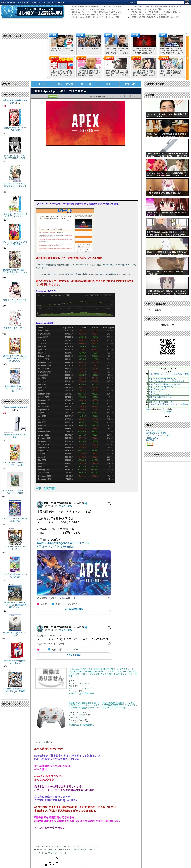Click the 検索 search button
Screen dimensions: 191x868
(187, 2)
